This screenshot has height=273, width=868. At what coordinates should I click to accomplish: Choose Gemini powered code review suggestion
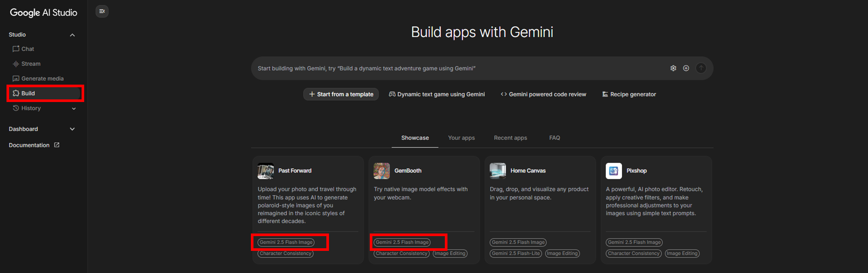tap(543, 94)
